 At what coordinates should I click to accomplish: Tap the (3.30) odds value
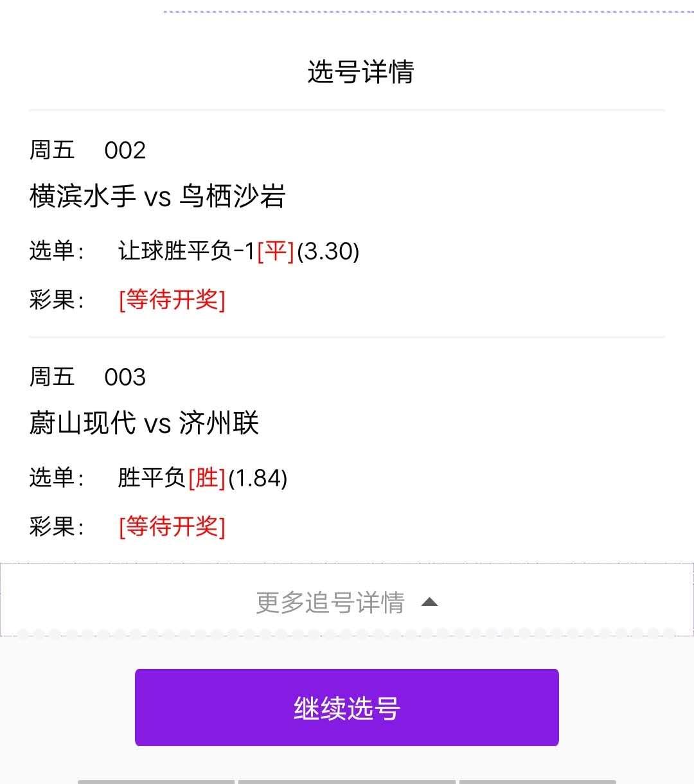pyautogui.click(x=328, y=251)
